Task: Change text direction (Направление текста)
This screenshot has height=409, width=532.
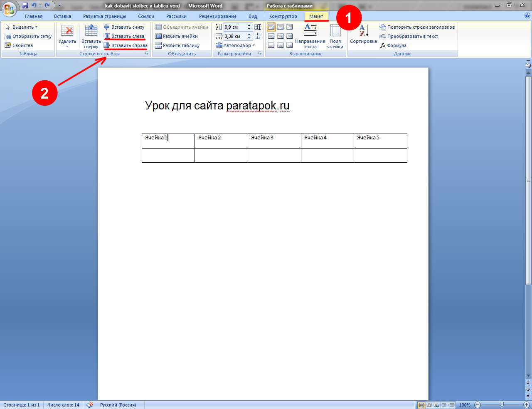Action: pyautogui.click(x=310, y=36)
